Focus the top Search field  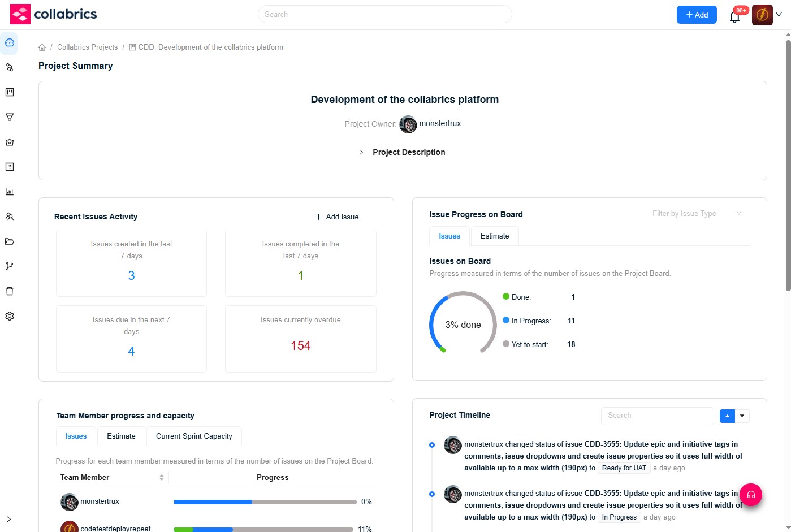pyautogui.click(x=384, y=14)
